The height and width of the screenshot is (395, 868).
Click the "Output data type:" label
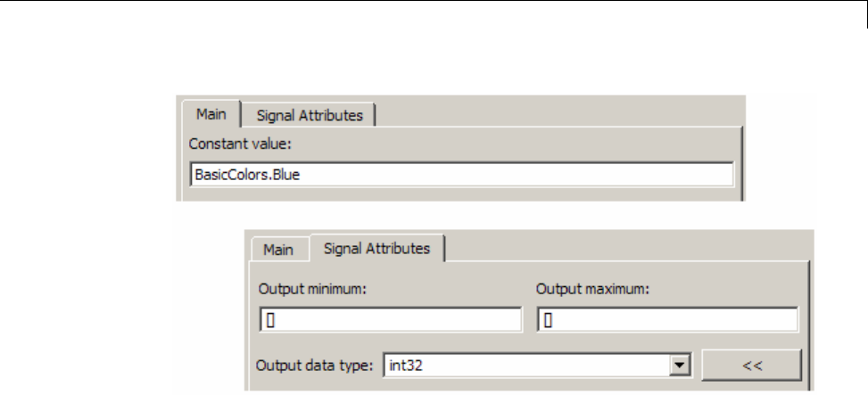(317, 365)
